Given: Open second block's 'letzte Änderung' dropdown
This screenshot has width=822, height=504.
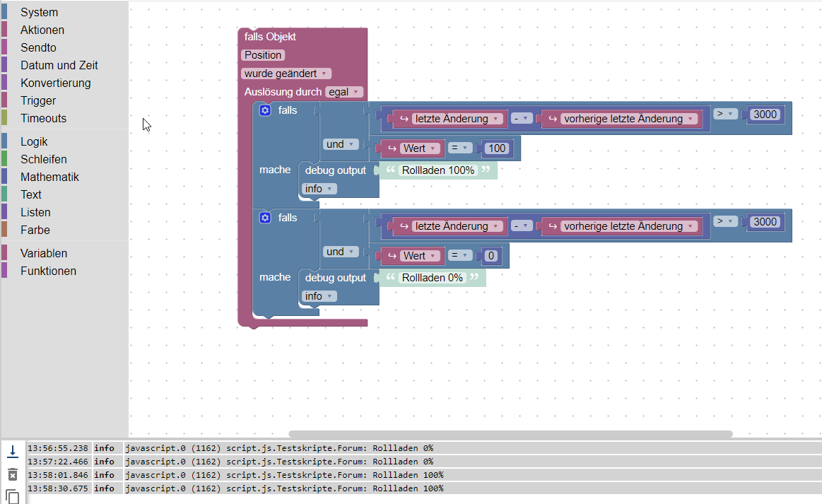Looking at the screenshot, I should (457, 227).
